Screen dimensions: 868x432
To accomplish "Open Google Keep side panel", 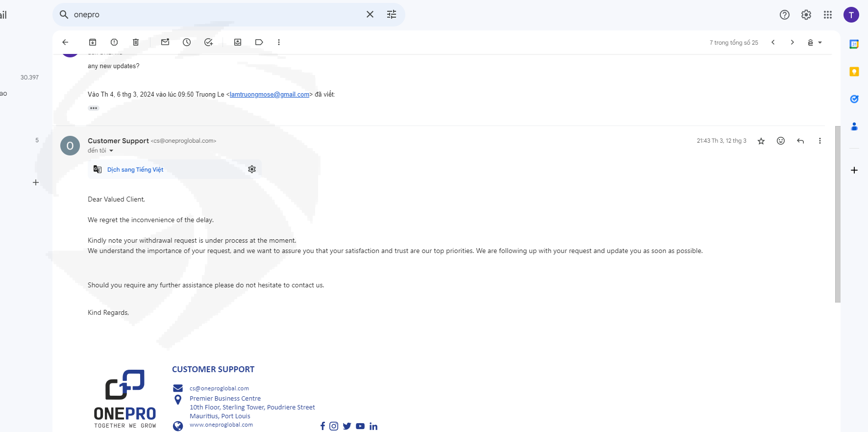I will tap(854, 72).
